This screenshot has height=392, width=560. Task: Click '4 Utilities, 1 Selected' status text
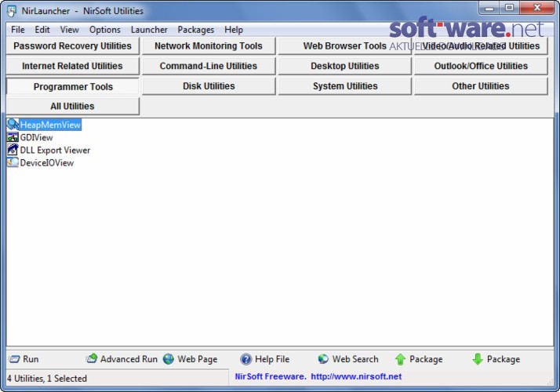(47, 378)
